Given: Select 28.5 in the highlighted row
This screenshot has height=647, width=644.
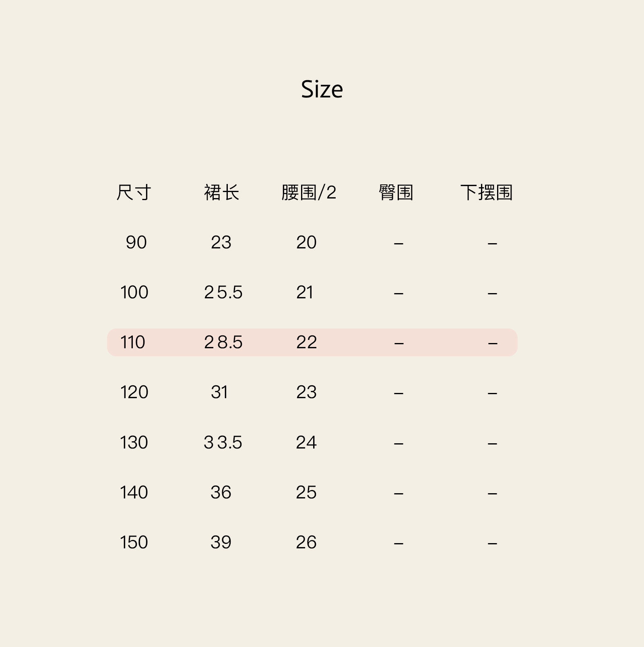Looking at the screenshot, I should 223,342.
